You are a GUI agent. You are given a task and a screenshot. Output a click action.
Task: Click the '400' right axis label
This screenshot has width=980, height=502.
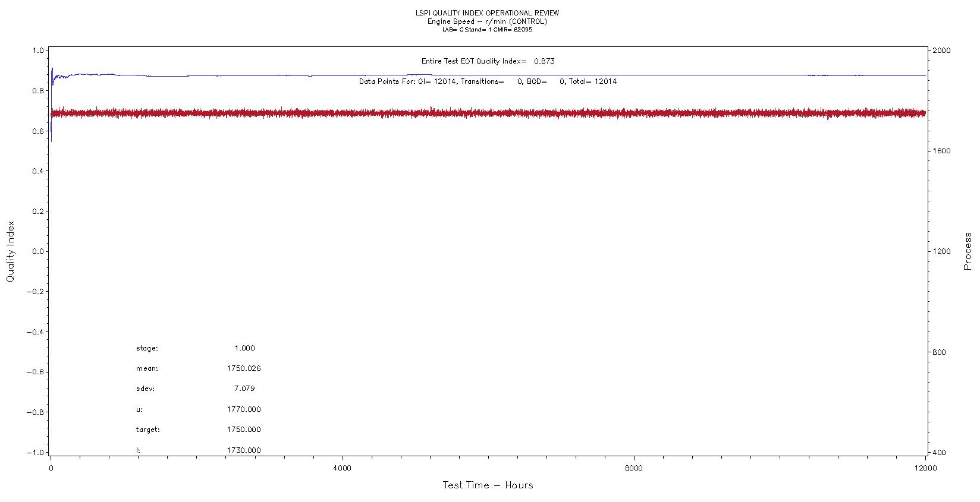coord(940,453)
